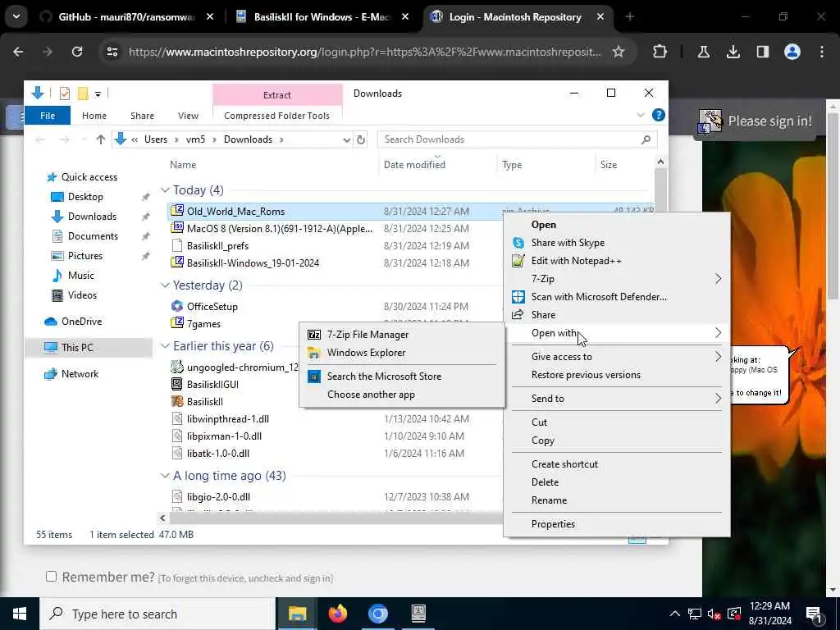Open Documents in navigation pane
This screenshot has height=630, width=840.
click(93, 236)
